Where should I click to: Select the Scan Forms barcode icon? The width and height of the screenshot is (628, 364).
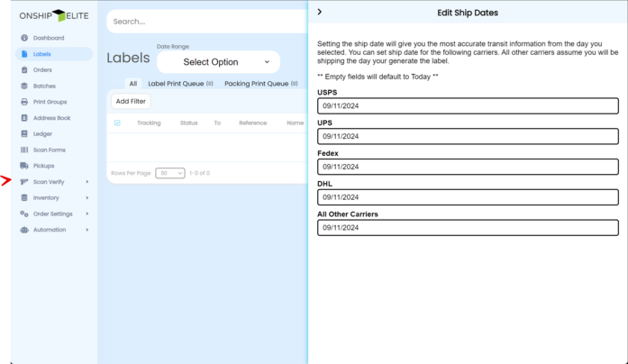click(x=24, y=150)
